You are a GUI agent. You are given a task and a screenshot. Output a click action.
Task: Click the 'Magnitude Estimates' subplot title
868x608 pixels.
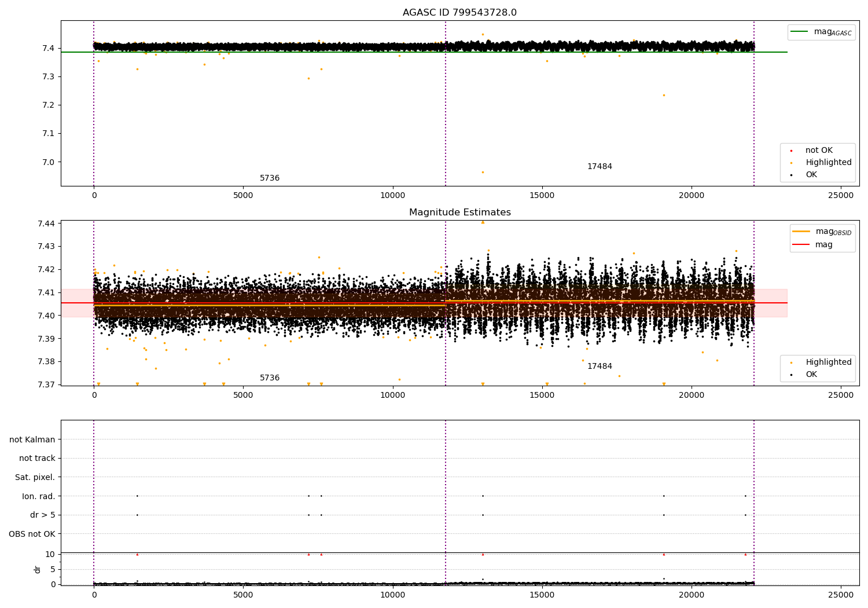tap(460, 213)
